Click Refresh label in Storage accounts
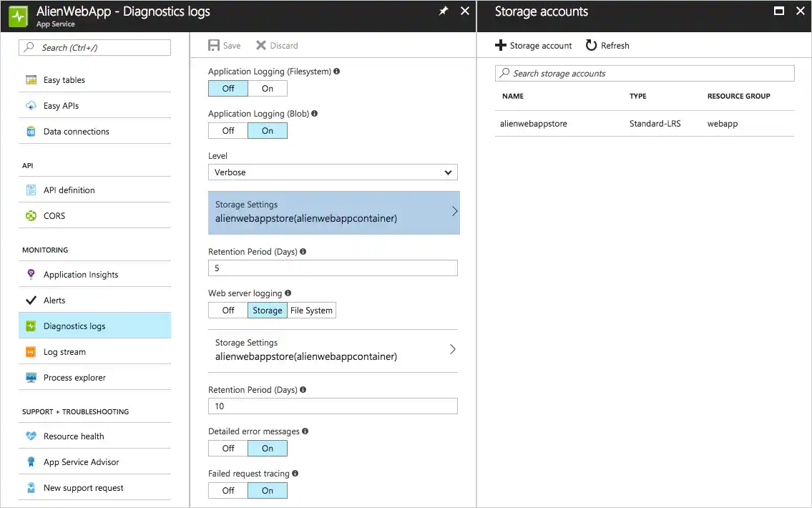Screen dimensions: 812x508 point(615,46)
